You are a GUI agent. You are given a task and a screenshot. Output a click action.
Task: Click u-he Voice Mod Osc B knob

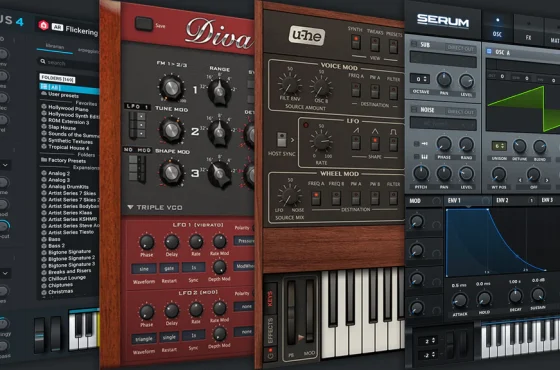click(x=321, y=87)
